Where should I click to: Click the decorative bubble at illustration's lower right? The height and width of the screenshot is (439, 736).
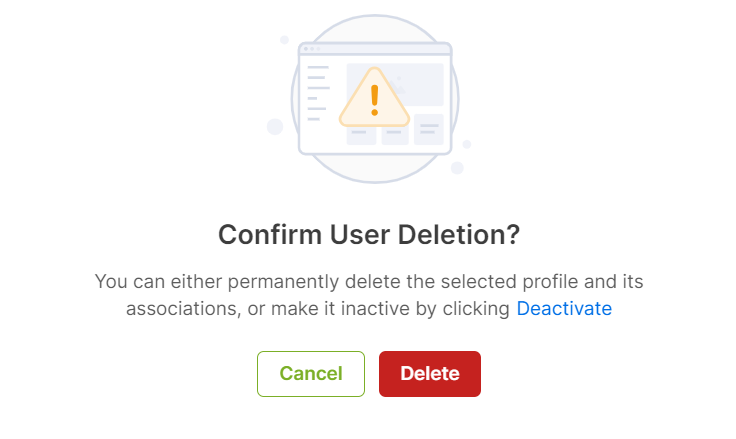[457, 168]
